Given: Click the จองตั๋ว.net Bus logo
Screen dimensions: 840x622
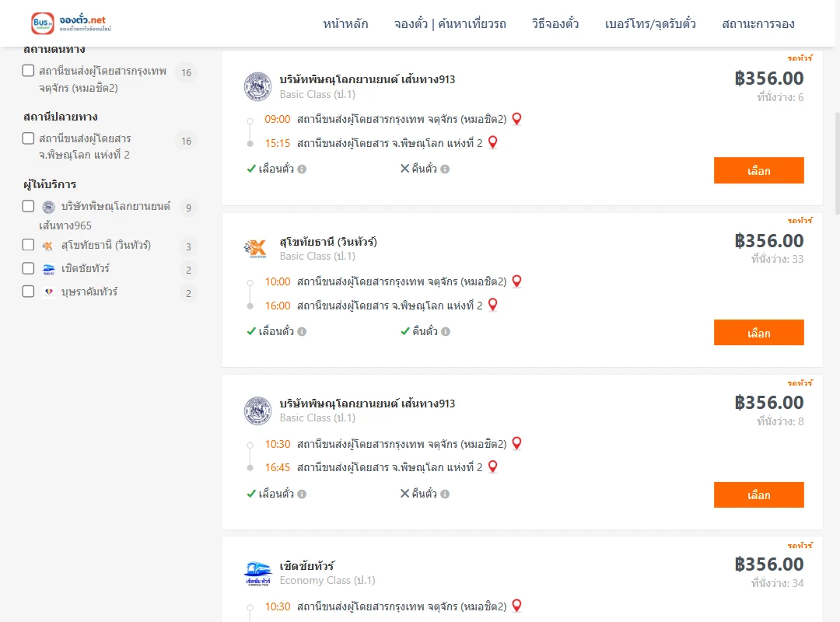Looking at the screenshot, I should coord(72,23).
